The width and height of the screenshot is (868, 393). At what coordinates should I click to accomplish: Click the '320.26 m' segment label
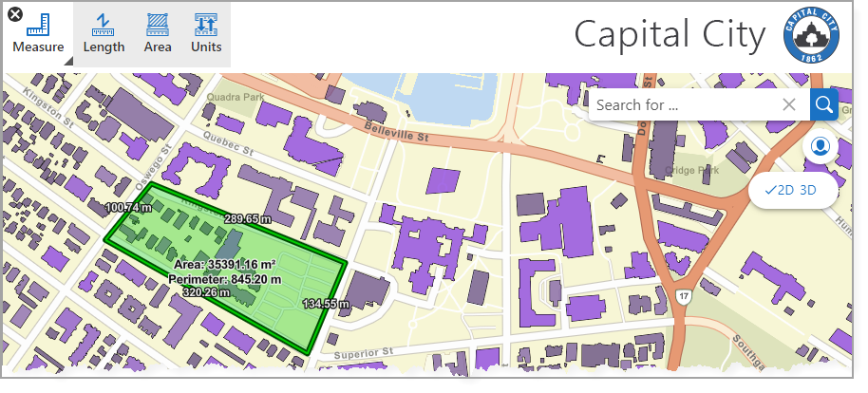pos(206,291)
